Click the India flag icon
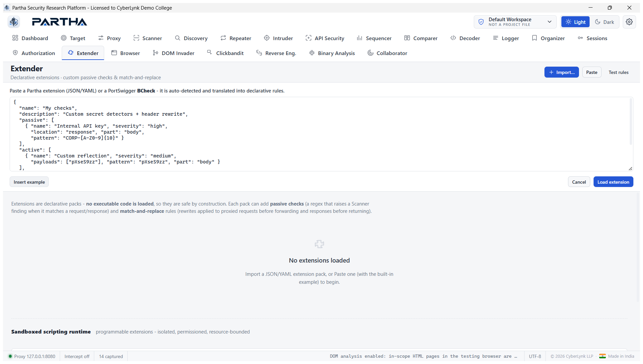The width and height of the screenshot is (643, 364). coord(602,356)
